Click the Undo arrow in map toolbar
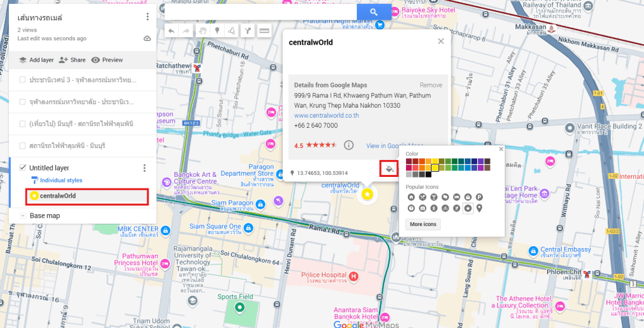The height and width of the screenshot is (328, 644). point(171,30)
